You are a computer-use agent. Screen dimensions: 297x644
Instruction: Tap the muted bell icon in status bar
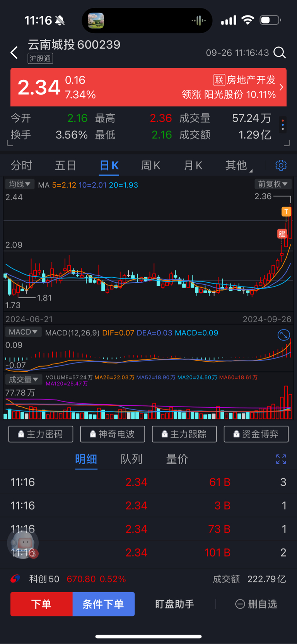pyautogui.click(x=60, y=20)
